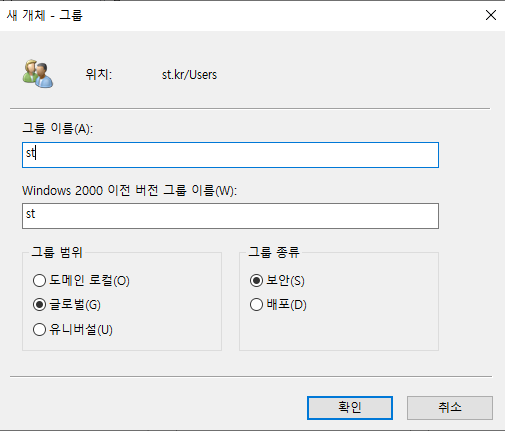The height and width of the screenshot is (431, 505).
Task: Confirm with the 확인 button
Action: click(x=350, y=408)
